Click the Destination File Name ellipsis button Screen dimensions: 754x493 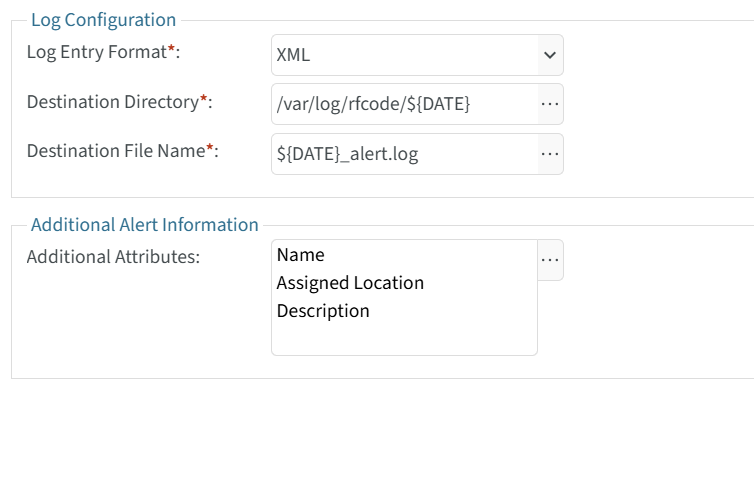[x=550, y=154]
